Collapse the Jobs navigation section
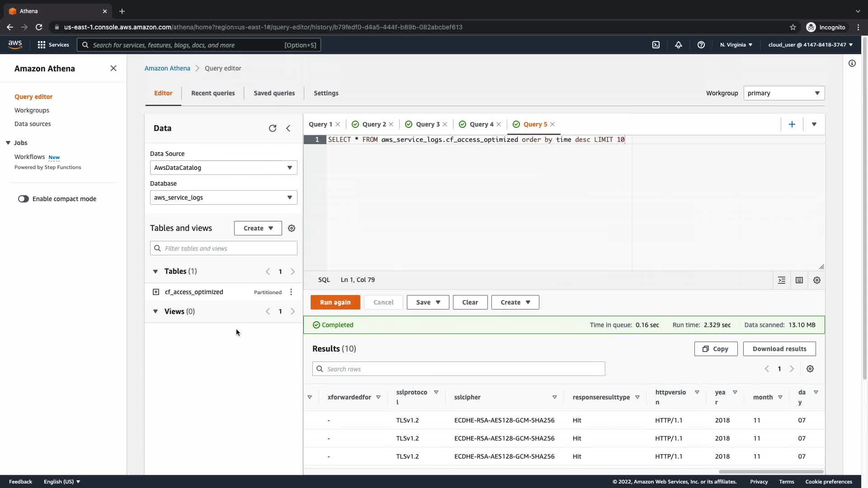868x488 pixels. tap(8, 143)
